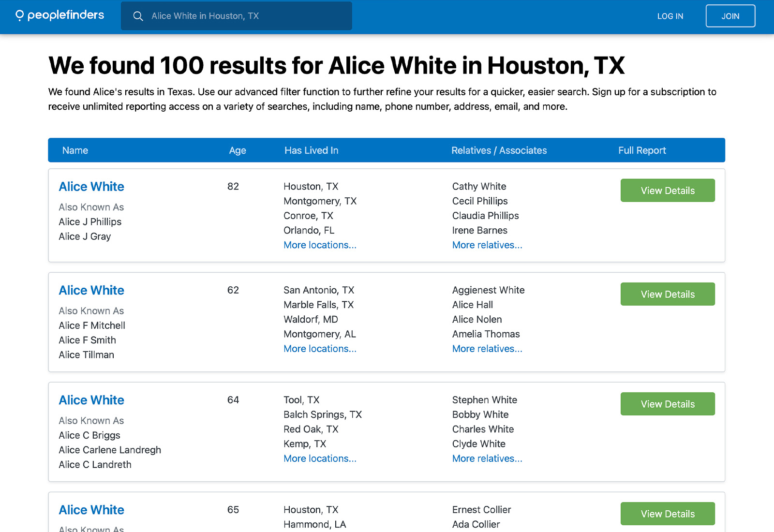The width and height of the screenshot is (774, 532).
Task: Expand More relatives under Irene Barnes
Action: point(487,245)
